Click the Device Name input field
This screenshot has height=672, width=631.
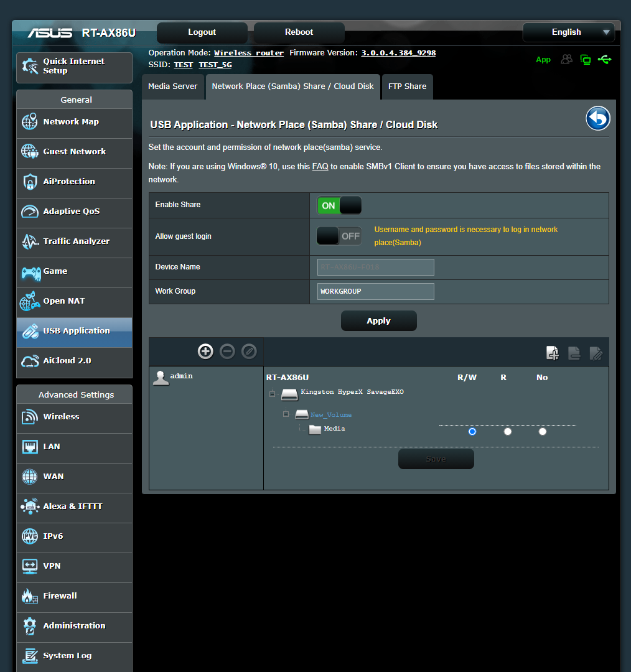(375, 267)
